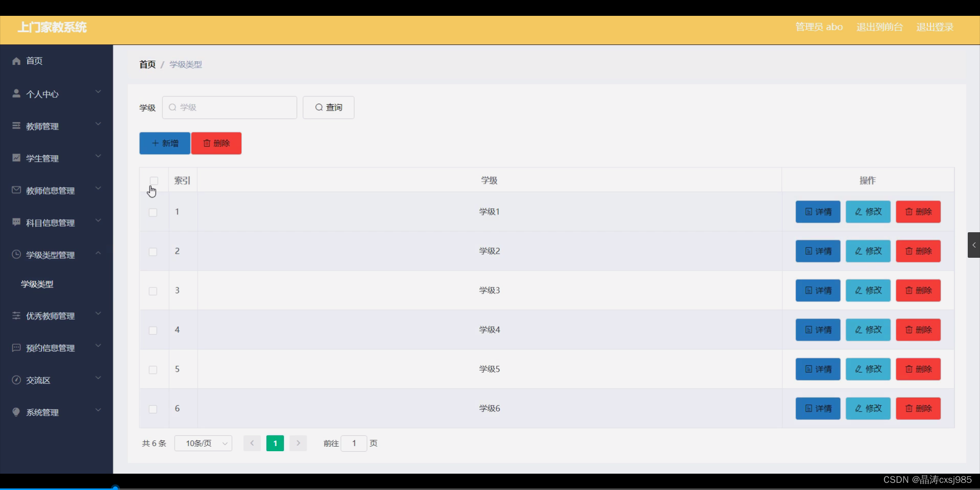Open the 系统管理 globe icon
Image resolution: width=980 pixels, height=490 pixels.
click(x=16, y=412)
